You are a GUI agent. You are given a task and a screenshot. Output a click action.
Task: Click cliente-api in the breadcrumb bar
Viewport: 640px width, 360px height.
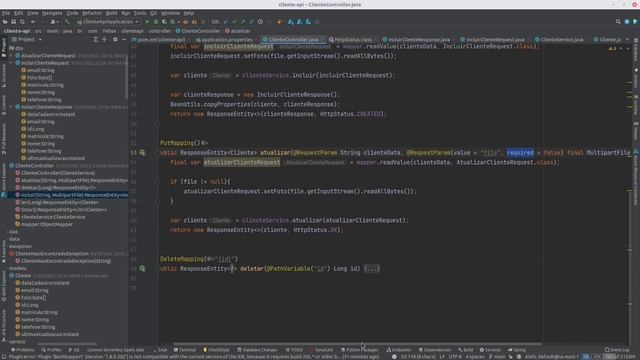(17, 31)
